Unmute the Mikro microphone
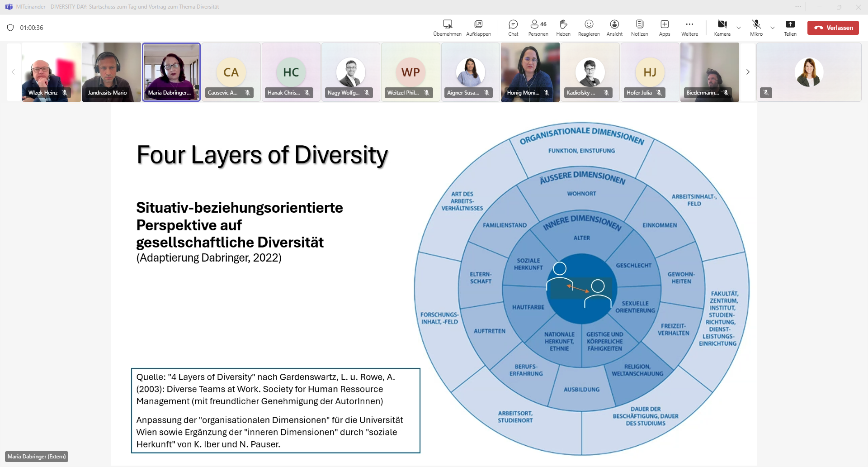The height and width of the screenshot is (467, 868). tap(756, 27)
